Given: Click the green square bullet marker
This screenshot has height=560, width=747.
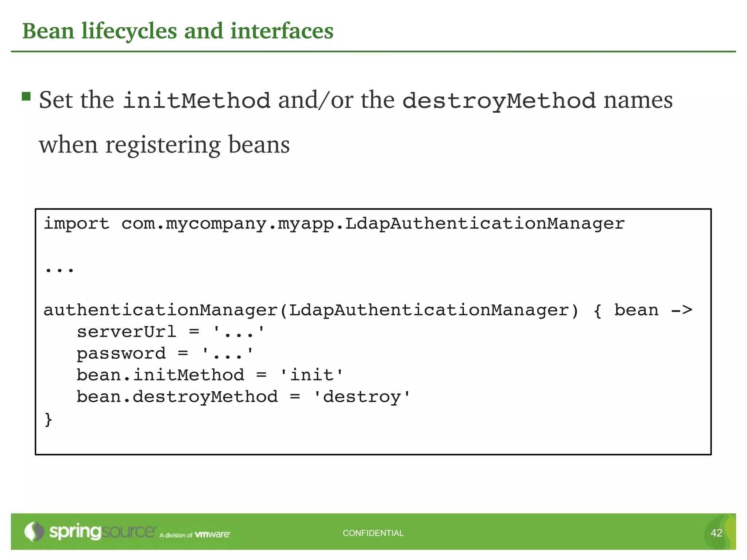Looking at the screenshot, I should [26, 96].
